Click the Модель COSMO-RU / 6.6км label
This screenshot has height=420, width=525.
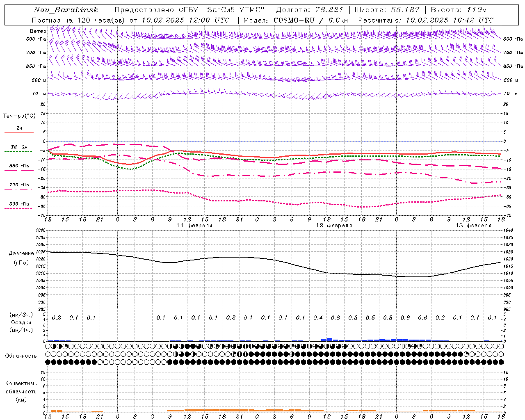(x=296, y=20)
